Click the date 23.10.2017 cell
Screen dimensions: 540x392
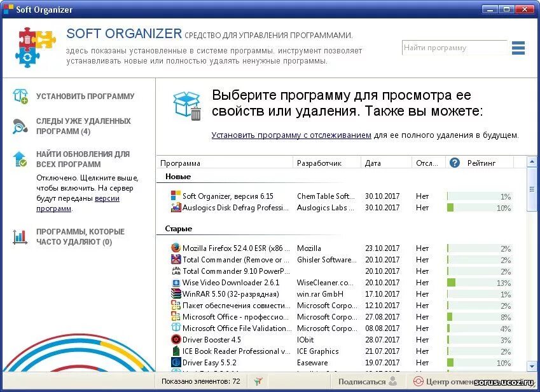click(x=382, y=248)
